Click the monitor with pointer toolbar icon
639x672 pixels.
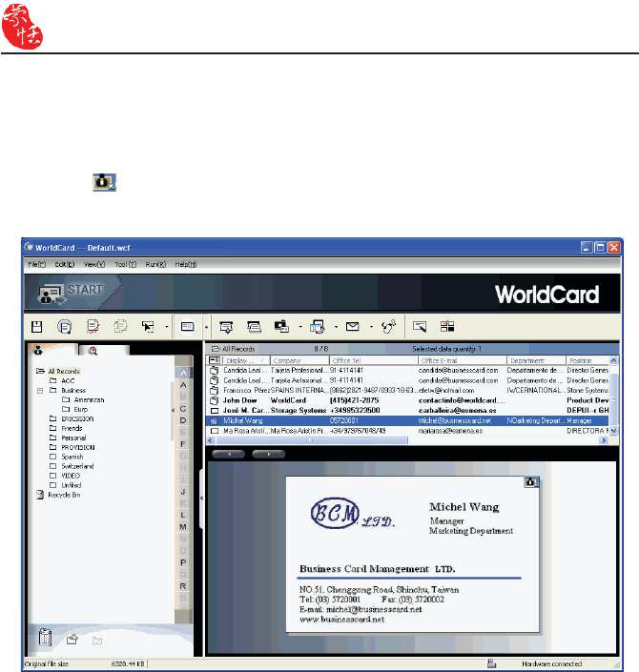click(420, 327)
